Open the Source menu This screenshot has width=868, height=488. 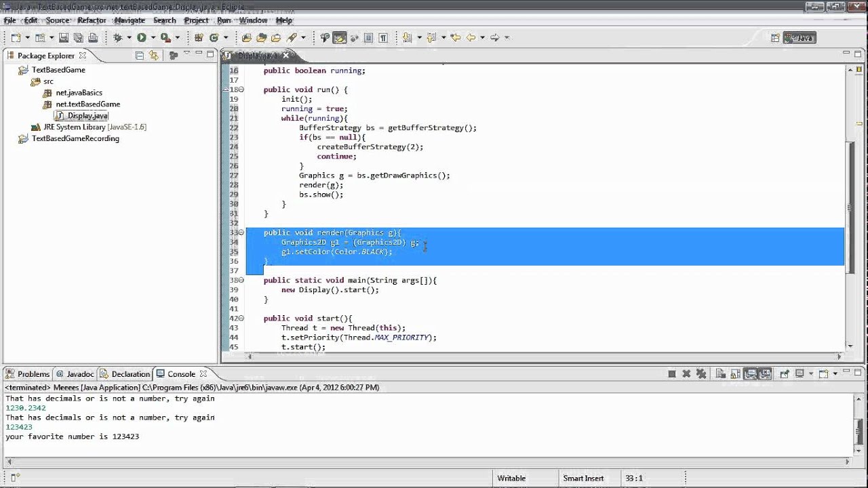(58, 20)
